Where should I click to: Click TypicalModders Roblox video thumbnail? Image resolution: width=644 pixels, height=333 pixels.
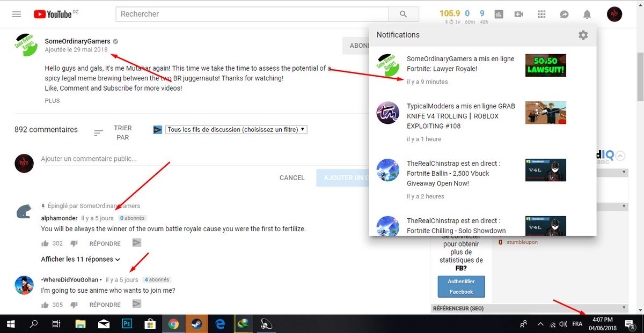pyautogui.click(x=546, y=113)
